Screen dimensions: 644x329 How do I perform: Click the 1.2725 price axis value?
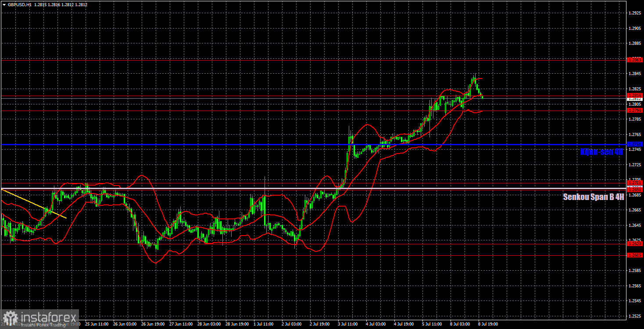tap(634, 164)
